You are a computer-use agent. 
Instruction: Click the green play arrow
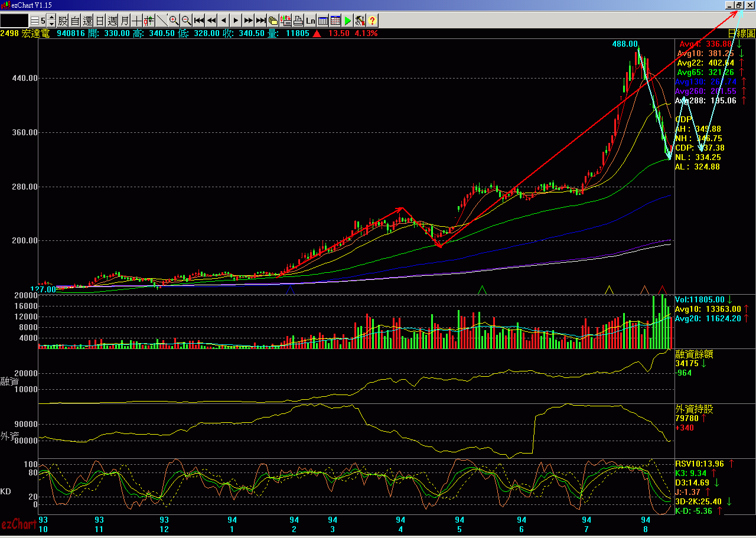pos(348,21)
